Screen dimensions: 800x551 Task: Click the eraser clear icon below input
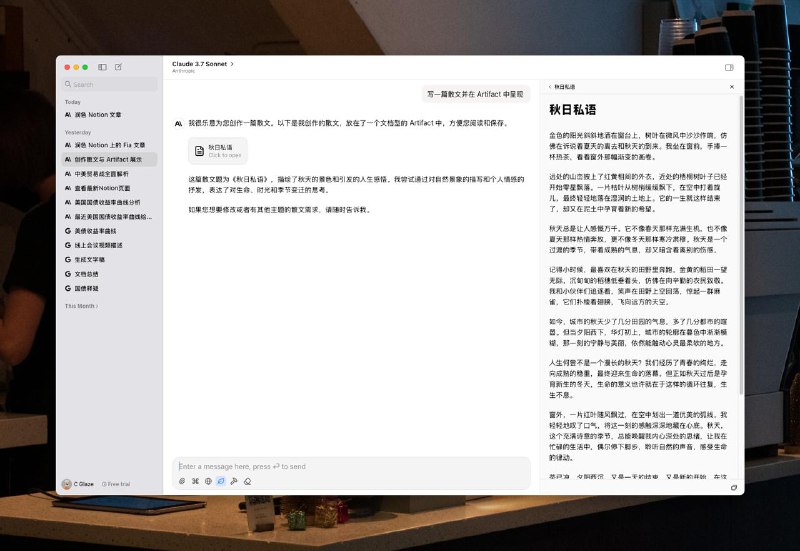point(247,481)
